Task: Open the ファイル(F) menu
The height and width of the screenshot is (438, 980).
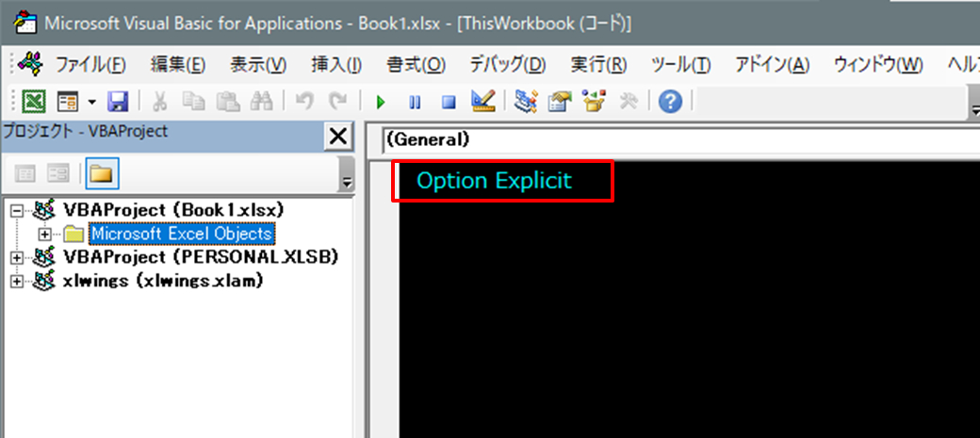Action: pyautogui.click(x=91, y=64)
